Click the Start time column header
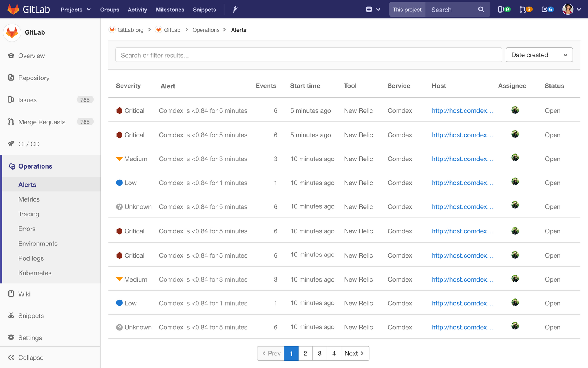This screenshot has width=588, height=368. [305, 86]
